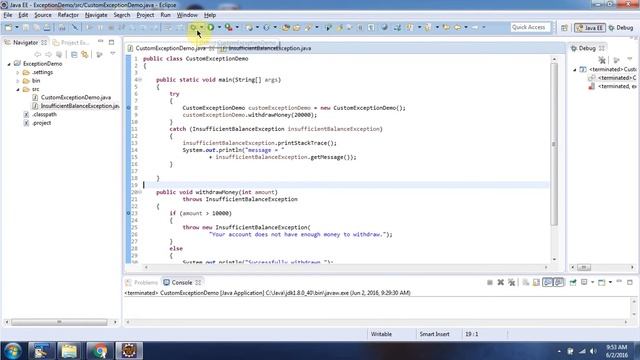Switch to Java EE perspective button
This screenshot has height=360, width=640.
pos(590,28)
